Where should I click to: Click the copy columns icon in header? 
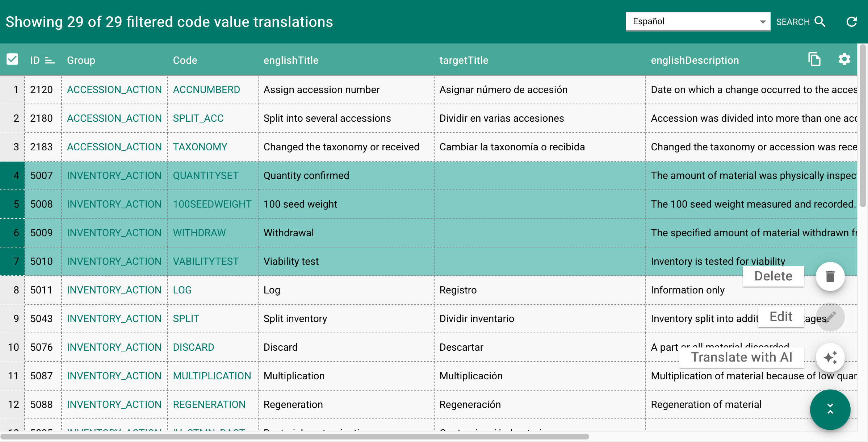[x=814, y=59]
